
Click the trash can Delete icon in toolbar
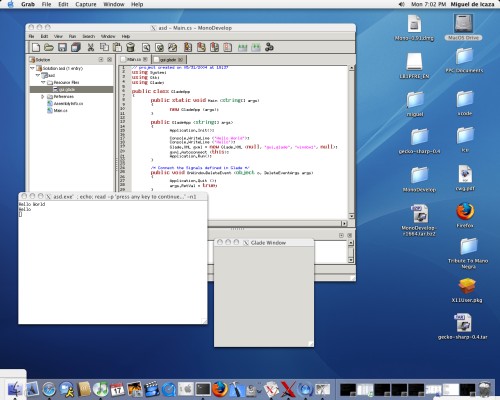point(131,47)
